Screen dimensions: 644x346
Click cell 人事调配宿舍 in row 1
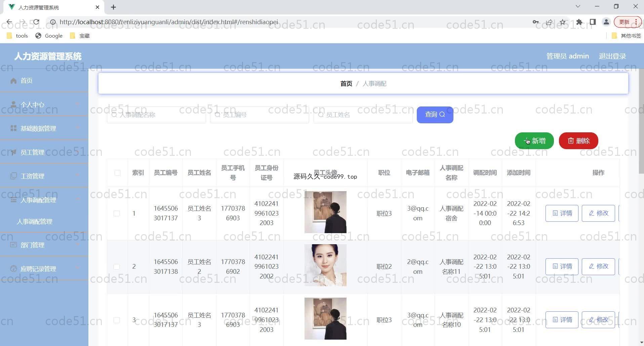pyautogui.click(x=451, y=213)
